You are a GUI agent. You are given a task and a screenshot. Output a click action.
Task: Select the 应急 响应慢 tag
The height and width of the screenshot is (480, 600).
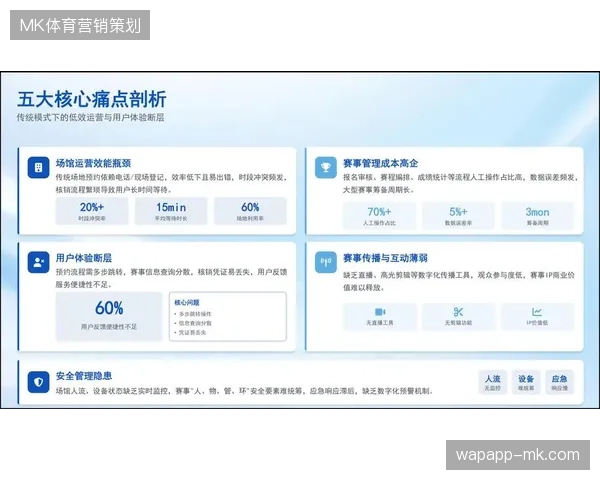point(559,382)
